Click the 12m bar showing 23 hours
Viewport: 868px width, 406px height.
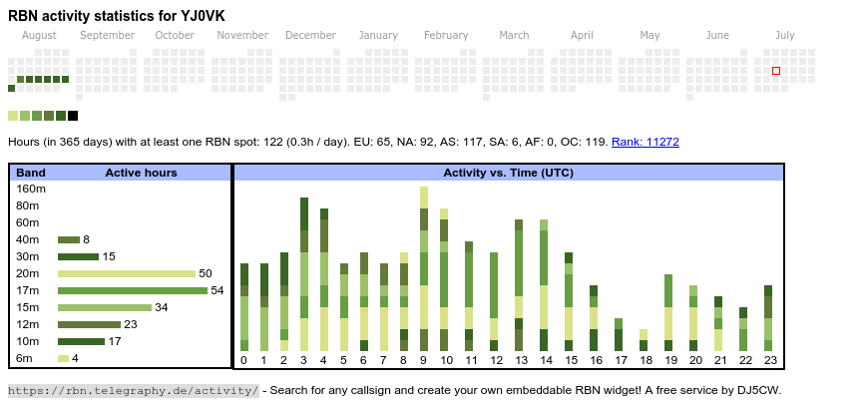[x=89, y=324]
